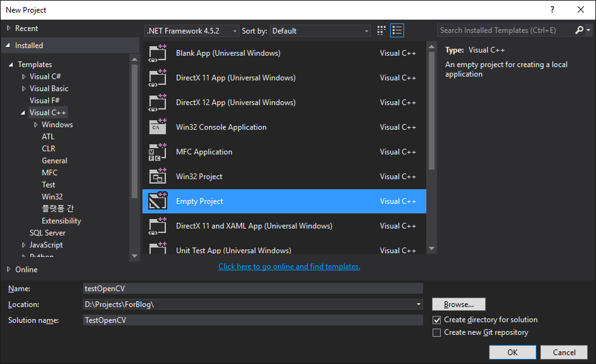This screenshot has height=364, width=596.
Task: Expand the Recent section
Action: click(x=8, y=28)
